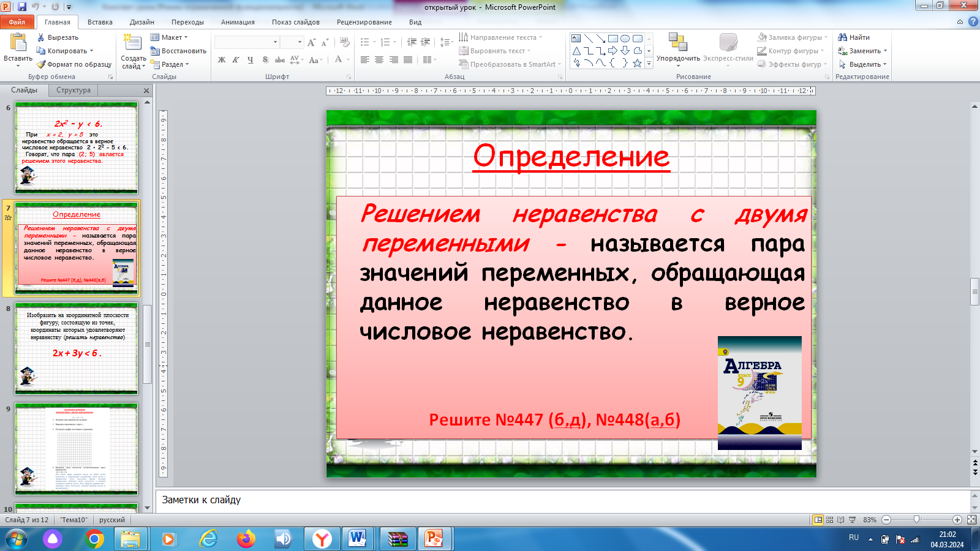980x551 pixels.
Task: Click the Cut (Вырезать) scissors icon
Action: click(40, 37)
